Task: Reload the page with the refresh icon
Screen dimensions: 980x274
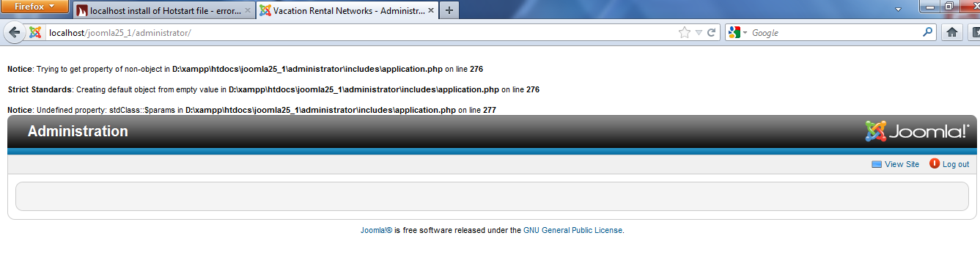Action: click(711, 32)
